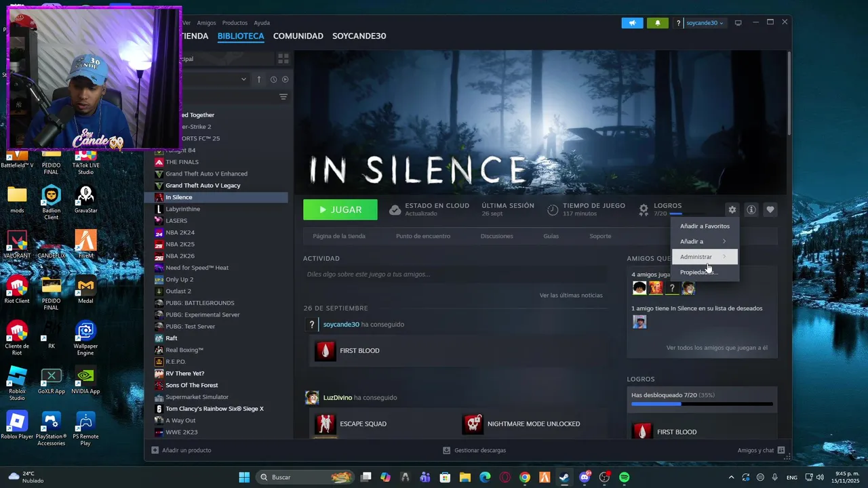Click Ver todos los amigos que juegan link

[717, 348]
